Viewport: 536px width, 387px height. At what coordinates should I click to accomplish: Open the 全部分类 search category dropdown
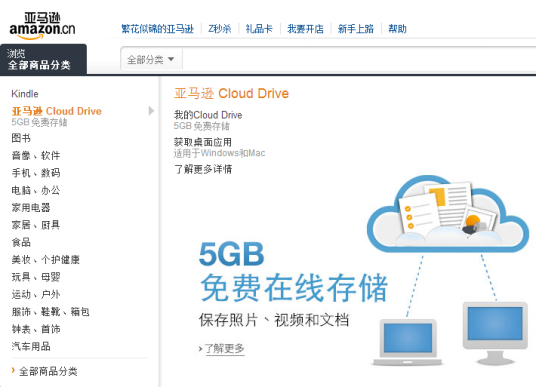(x=151, y=60)
